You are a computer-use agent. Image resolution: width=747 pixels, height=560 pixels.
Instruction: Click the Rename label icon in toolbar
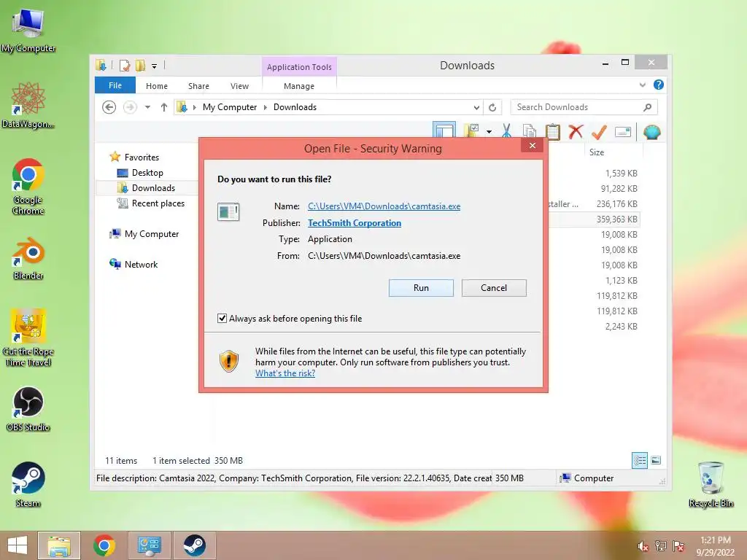coord(623,132)
